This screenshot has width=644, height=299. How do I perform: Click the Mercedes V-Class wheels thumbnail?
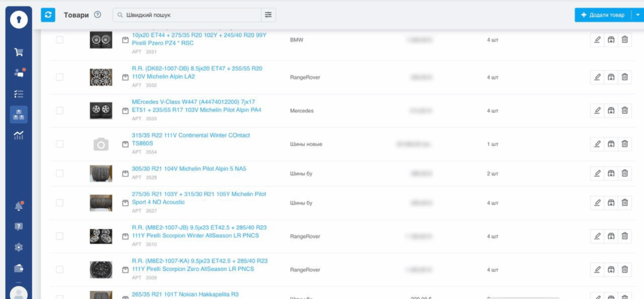point(101,110)
